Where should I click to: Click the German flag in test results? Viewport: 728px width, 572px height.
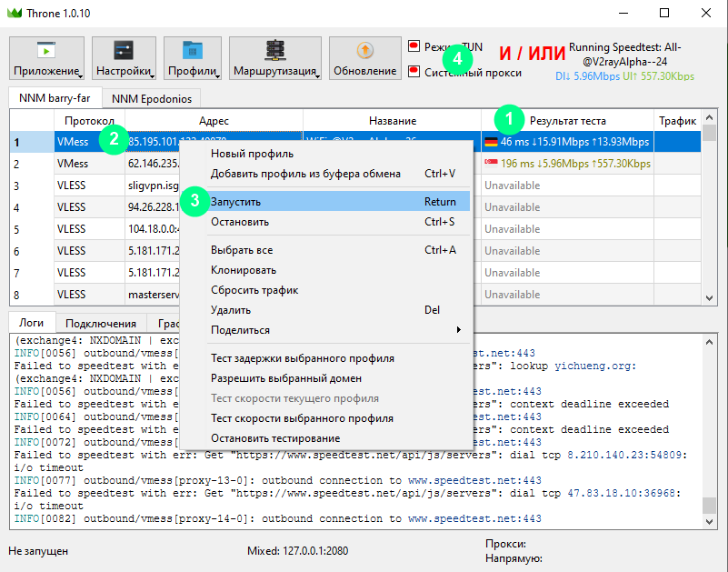[x=491, y=142]
